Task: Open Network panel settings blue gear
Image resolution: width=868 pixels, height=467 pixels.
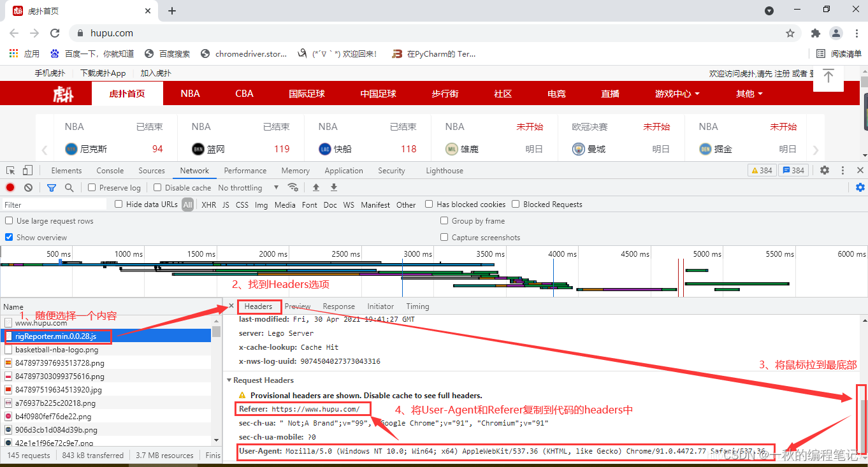Action: 860,187
